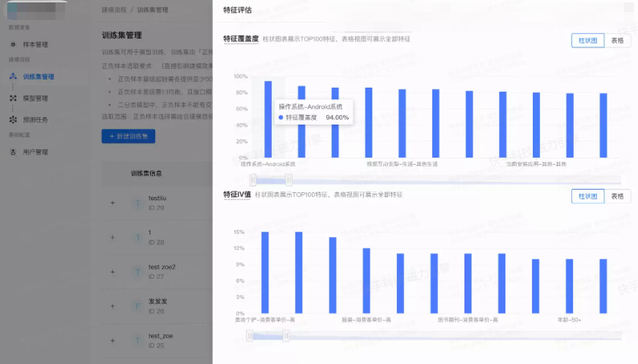
Task: Open 样本管理 in the sidebar
Action: pyautogui.click(x=35, y=44)
